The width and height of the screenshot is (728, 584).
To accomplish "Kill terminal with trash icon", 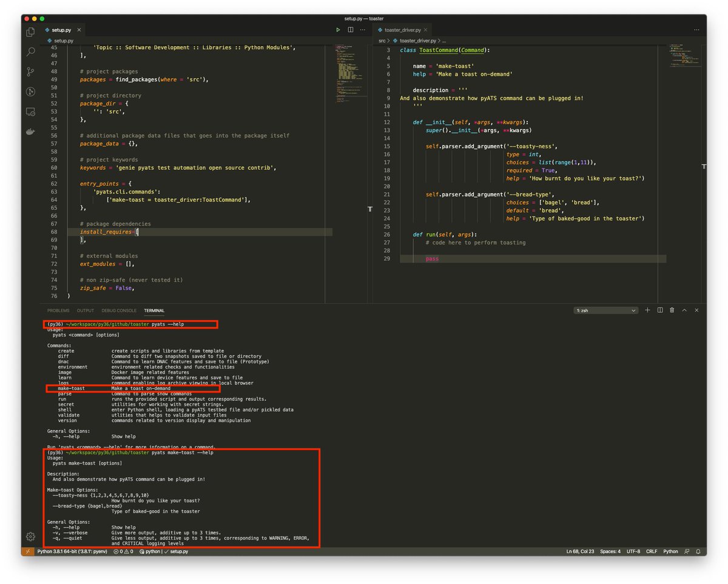I will tap(672, 310).
